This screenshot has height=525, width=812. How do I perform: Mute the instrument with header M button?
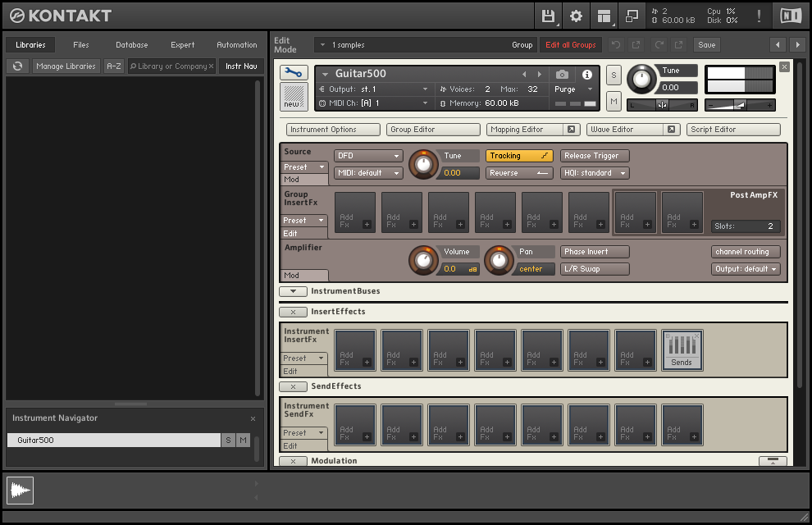point(614,102)
